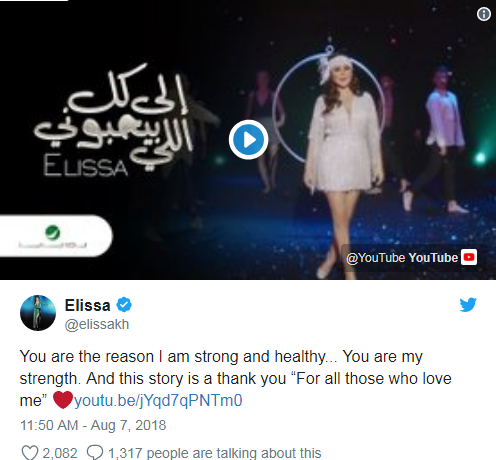Click the tweet text body

tap(235, 378)
